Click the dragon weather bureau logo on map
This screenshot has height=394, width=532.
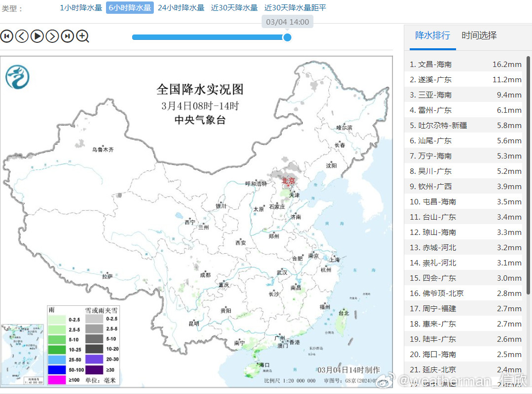(18, 77)
